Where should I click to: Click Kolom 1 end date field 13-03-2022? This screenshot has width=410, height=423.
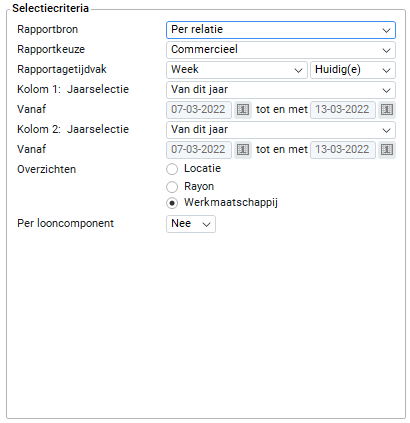coord(343,110)
